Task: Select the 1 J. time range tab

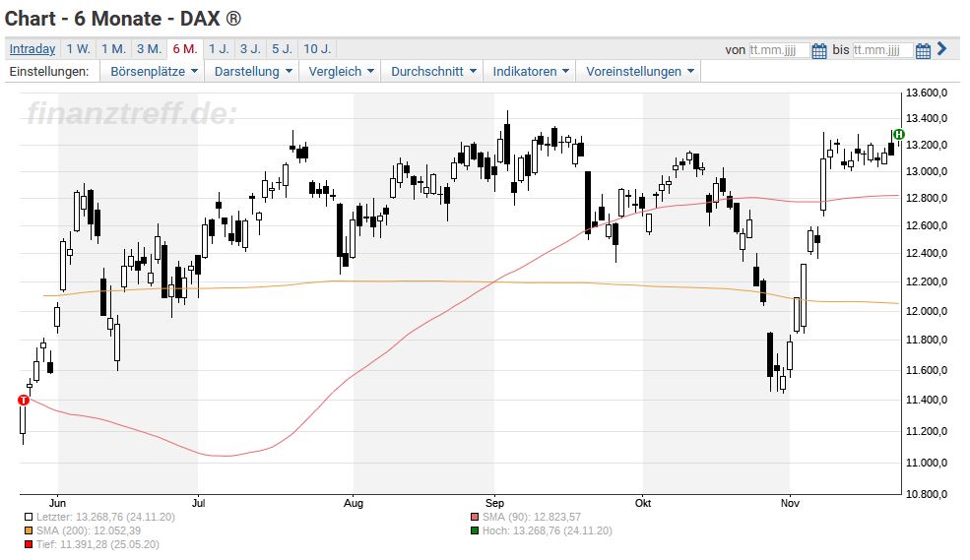Action: point(219,49)
